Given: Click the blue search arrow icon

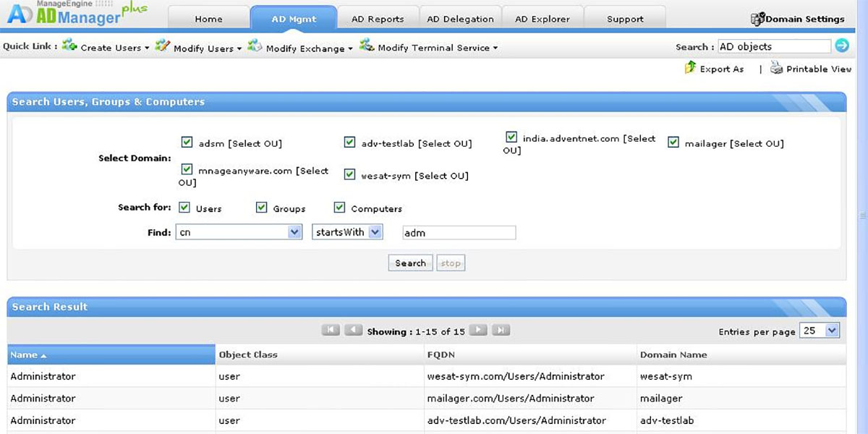Looking at the screenshot, I should click(x=843, y=46).
